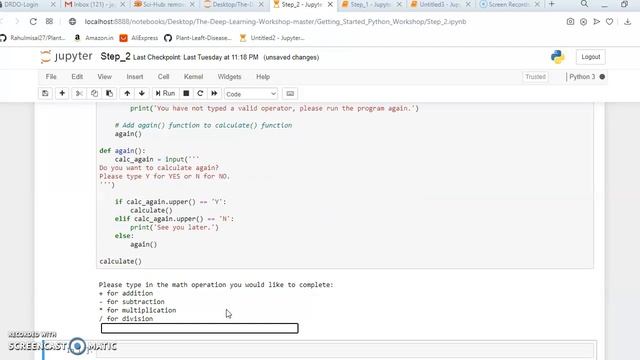The width and height of the screenshot is (640, 360).
Task: Take snapshot with camera icon
Action: [570, 22]
